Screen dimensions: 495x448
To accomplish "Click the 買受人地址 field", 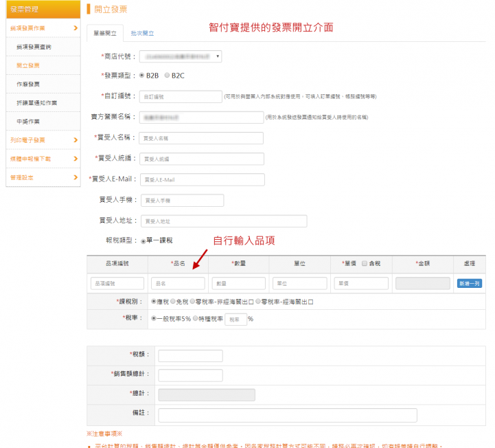I will point(224,221).
